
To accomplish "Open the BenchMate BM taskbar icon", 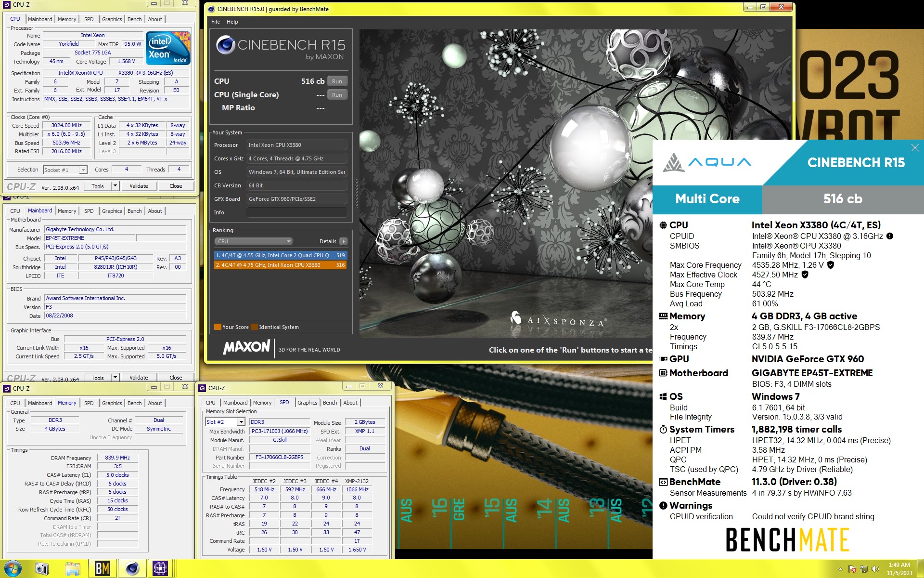I will pos(102,568).
